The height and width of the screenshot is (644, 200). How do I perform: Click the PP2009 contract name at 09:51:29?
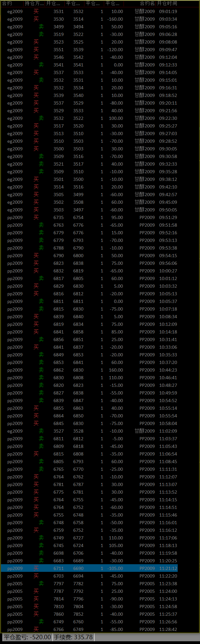click(147, 217)
